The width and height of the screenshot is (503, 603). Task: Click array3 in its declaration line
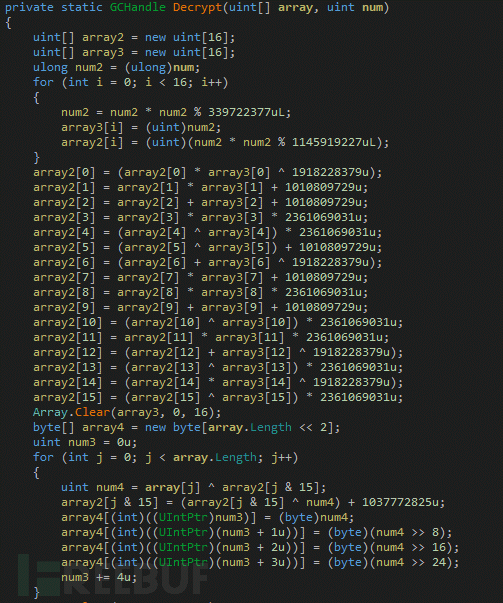click(x=103, y=52)
